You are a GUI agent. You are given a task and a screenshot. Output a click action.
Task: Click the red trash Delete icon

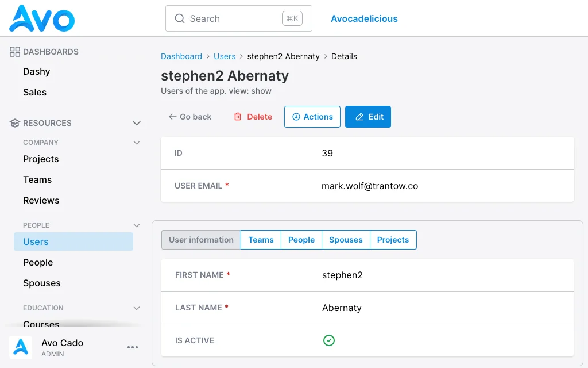[x=238, y=117]
